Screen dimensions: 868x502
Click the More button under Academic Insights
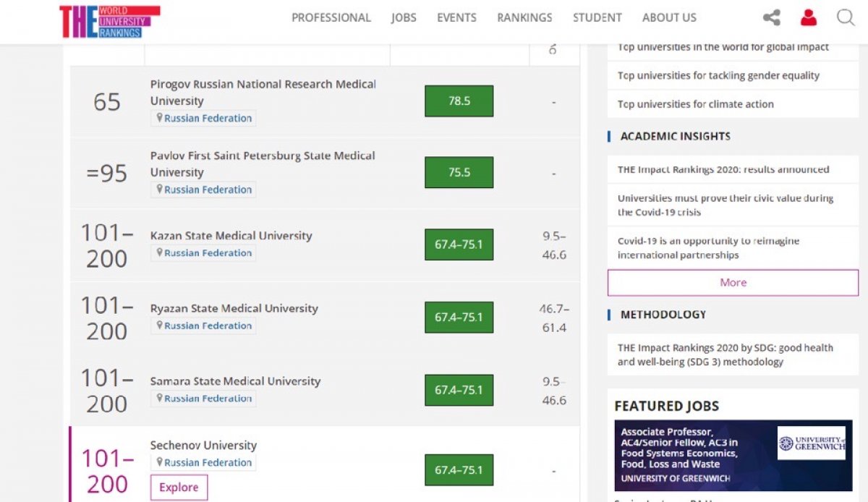pyautogui.click(x=733, y=283)
